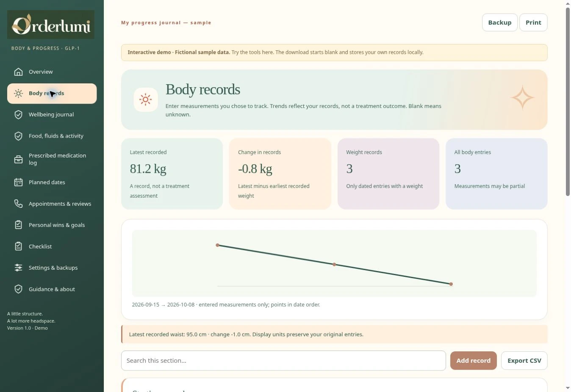Screen dimensions: 571x392
Task: Click the Appointments & reviews phone icon
Action: click(x=18, y=204)
